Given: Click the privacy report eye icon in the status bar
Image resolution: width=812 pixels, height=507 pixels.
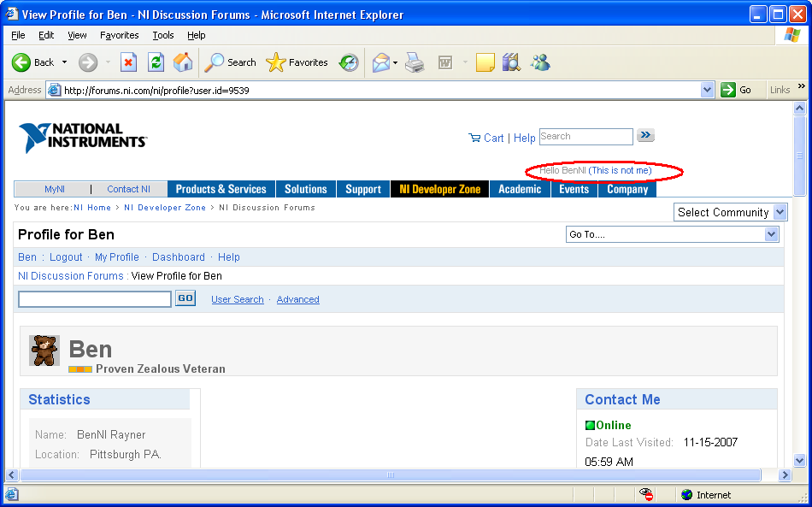Looking at the screenshot, I should tap(646, 494).
